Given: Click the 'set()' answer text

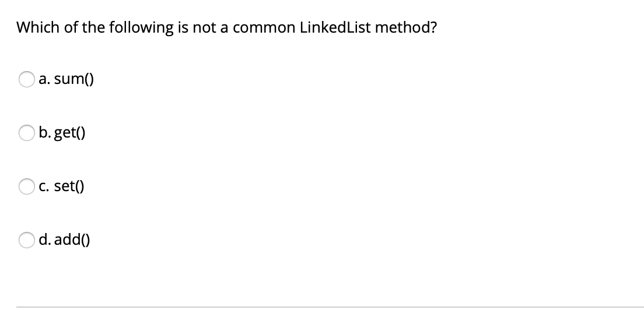Looking at the screenshot, I should (x=69, y=186).
